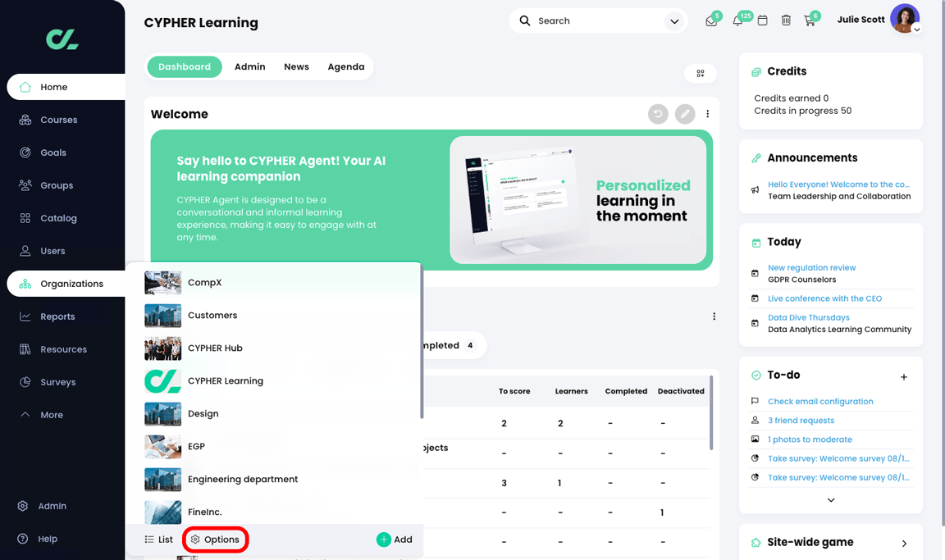Click the search magnifier icon
The image size is (945, 560).
[x=525, y=20]
